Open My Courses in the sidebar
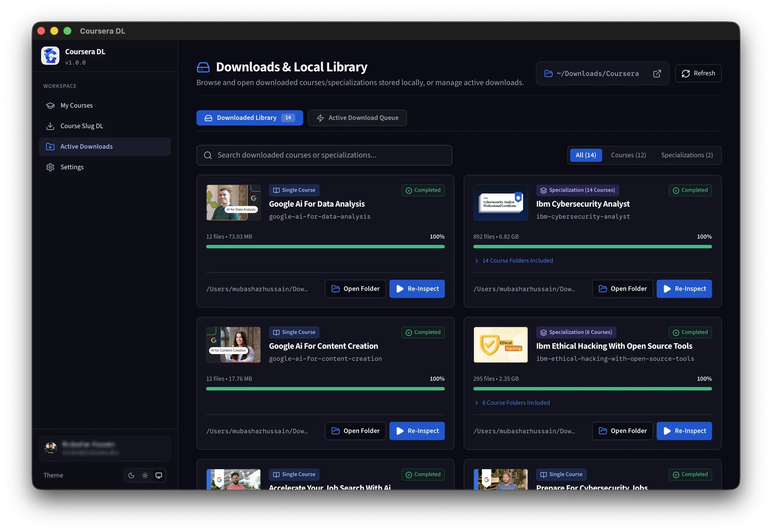 tap(105, 105)
